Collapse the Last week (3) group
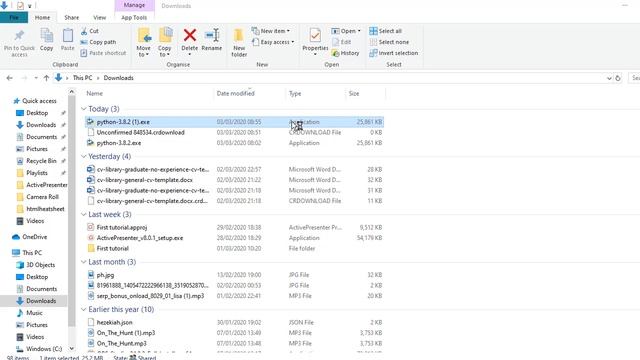The image size is (640, 360). pyautogui.click(x=84, y=215)
